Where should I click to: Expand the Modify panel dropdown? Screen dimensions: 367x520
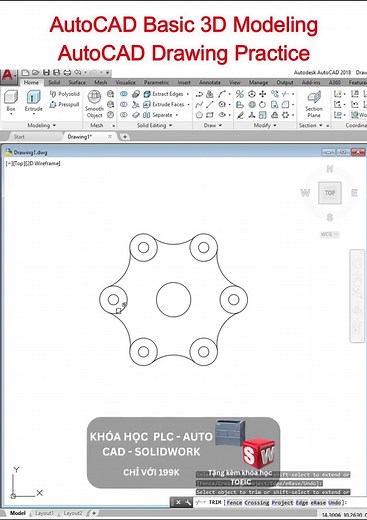(275, 125)
